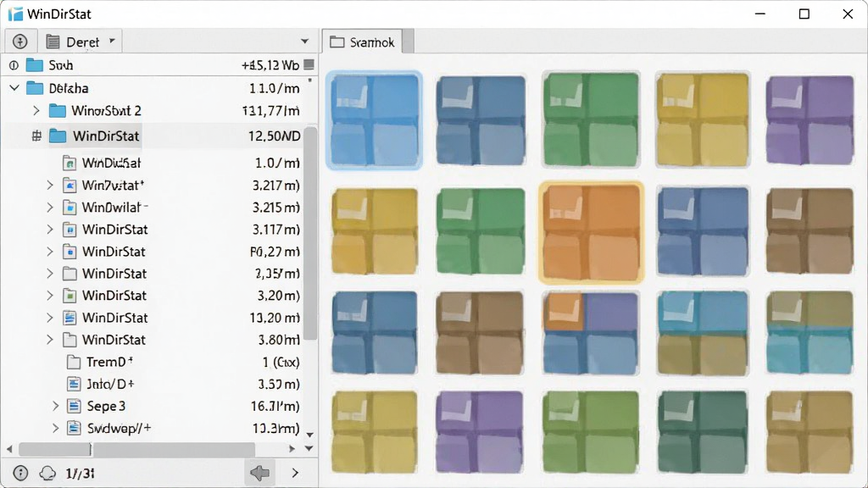Click the 1//3t counter in status bar
This screenshot has width=868, height=488.
[x=81, y=473]
